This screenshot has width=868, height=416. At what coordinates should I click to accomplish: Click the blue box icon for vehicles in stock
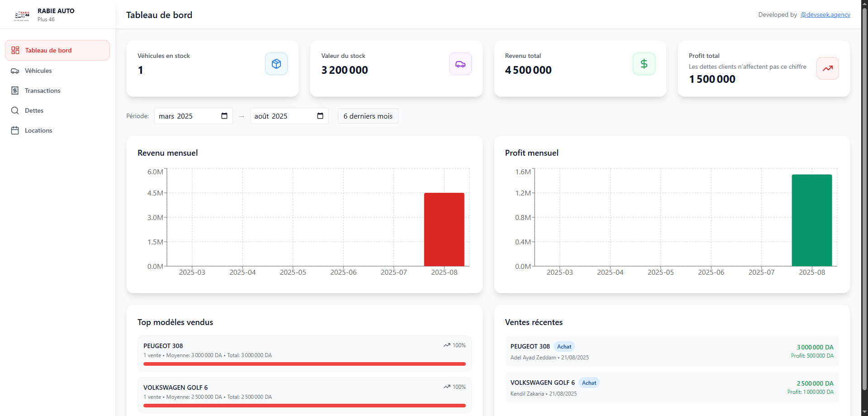point(276,64)
